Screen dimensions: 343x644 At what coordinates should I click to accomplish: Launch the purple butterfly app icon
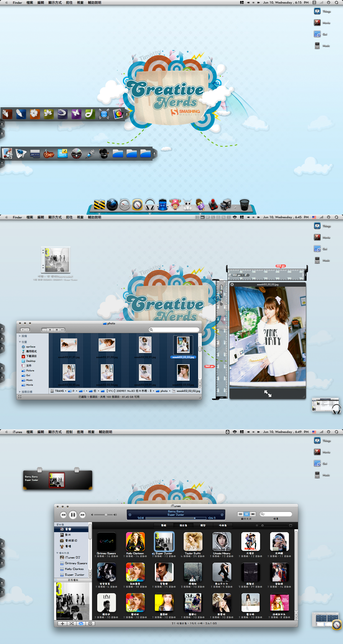click(x=76, y=114)
